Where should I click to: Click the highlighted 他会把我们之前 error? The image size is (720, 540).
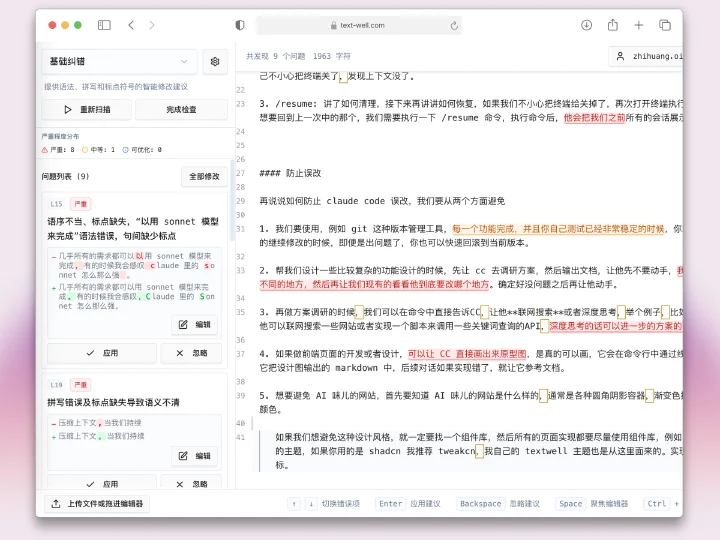[594, 118]
